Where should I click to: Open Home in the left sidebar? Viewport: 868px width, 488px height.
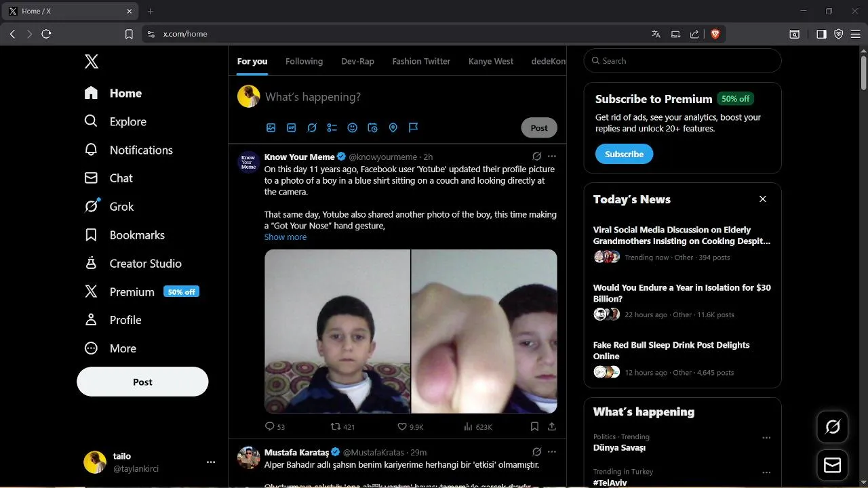(x=113, y=93)
